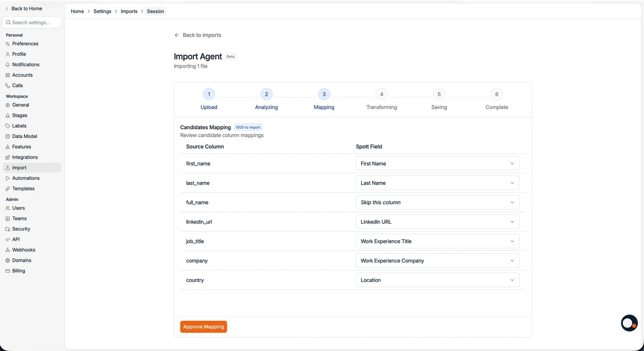Click the Integrations icon in sidebar
The height and width of the screenshot is (351, 644).
(x=8, y=158)
